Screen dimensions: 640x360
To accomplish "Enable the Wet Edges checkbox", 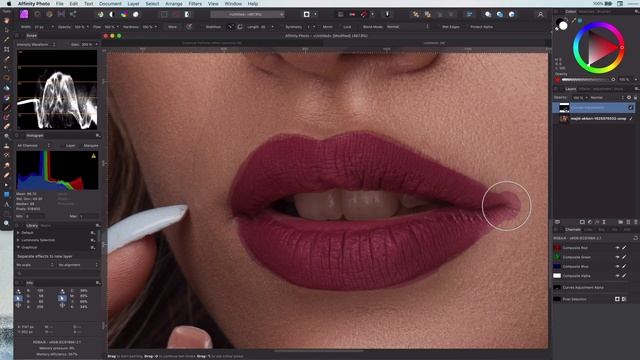I will [x=439, y=27].
